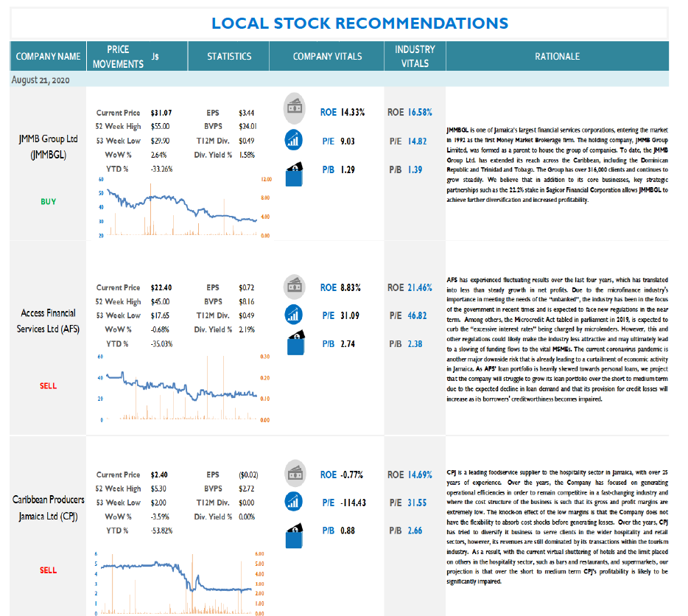The height and width of the screenshot is (616, 688).
Task: Click the STATISTICS column header
Action: click(x=228, y=56)
